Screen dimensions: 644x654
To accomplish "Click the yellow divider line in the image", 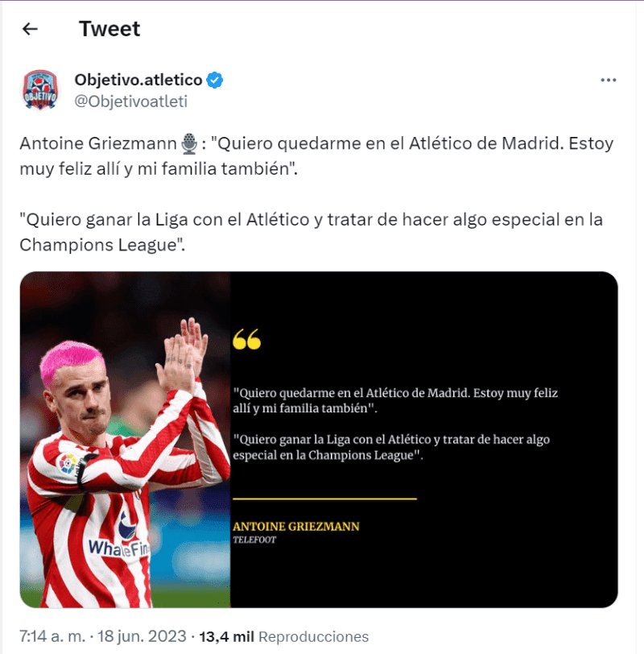I will [x=324, y=499].
